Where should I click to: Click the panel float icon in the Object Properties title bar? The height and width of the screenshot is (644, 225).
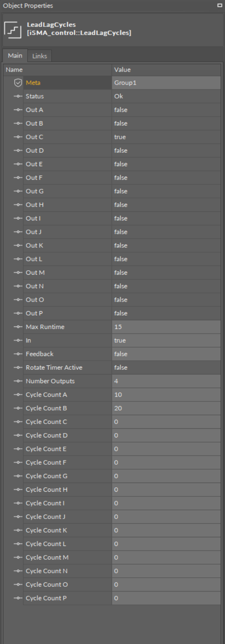click(220, 6)
